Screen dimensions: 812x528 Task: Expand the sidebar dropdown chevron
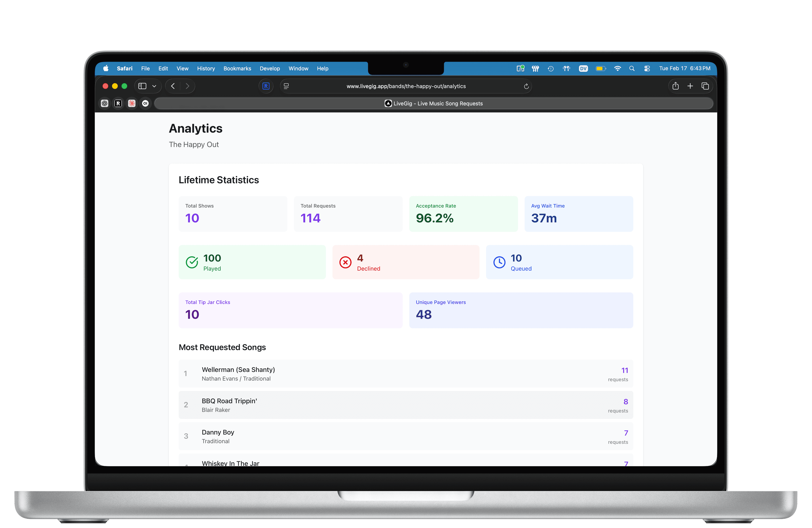point(154,86)
